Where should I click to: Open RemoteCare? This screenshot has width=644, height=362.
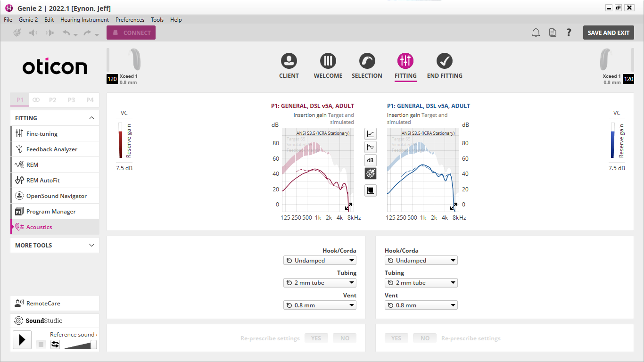click(55, 303)
